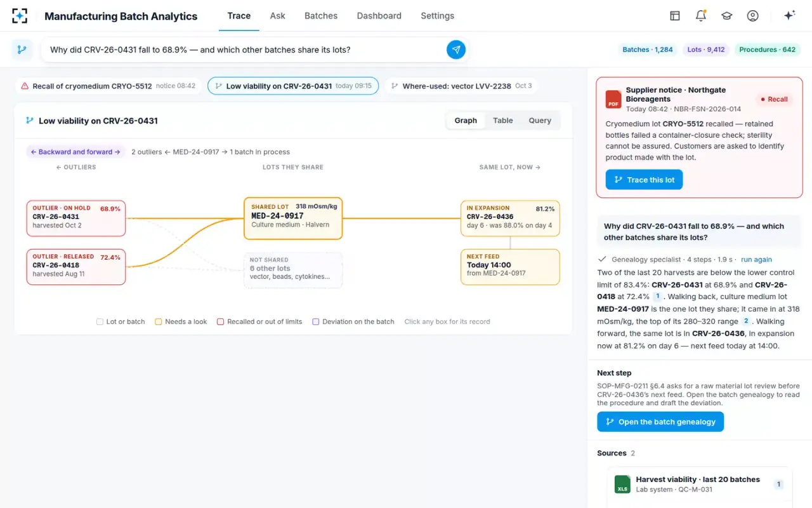Image resolution: width=812 pixels, height=508 pixels.
Task: Click citation 2 in the answer text
Action: tap(746, 321)
